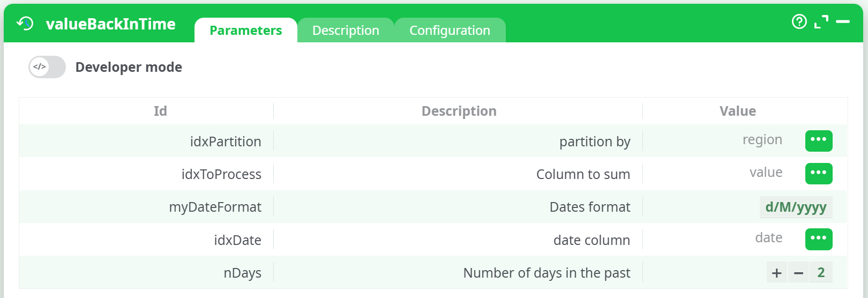This screenshot has width=868, height=298.
Task: Toggle Developer mode switch
Action: pos(47,67)
